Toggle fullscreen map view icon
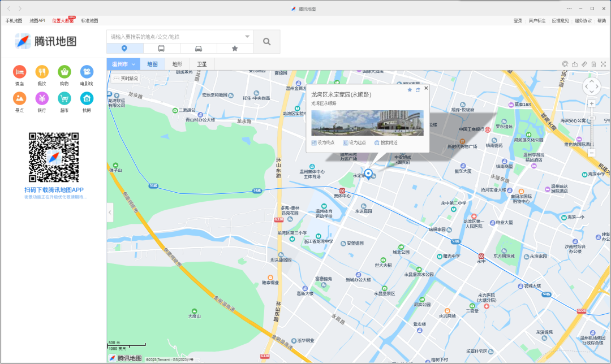 (603, 64)
